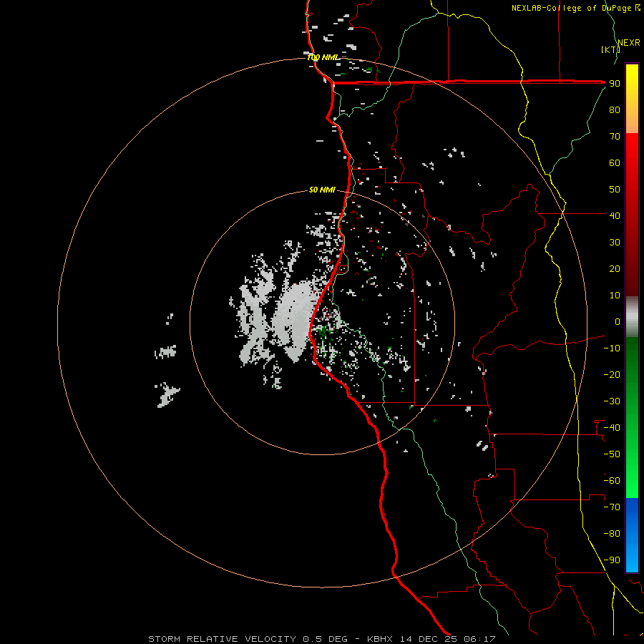Click the 50 NMI range ring label
644x644 pixels.
322,190
